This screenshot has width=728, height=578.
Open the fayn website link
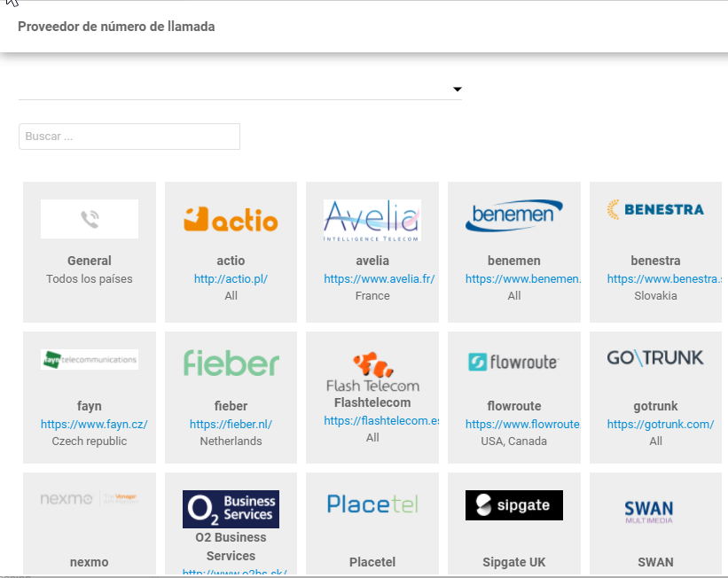click(x=89, y=424)
